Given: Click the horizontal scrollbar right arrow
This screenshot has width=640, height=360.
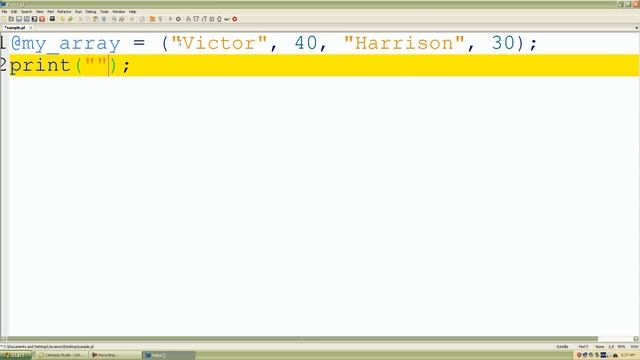Looking at the screenshot, I should (636, 339).
